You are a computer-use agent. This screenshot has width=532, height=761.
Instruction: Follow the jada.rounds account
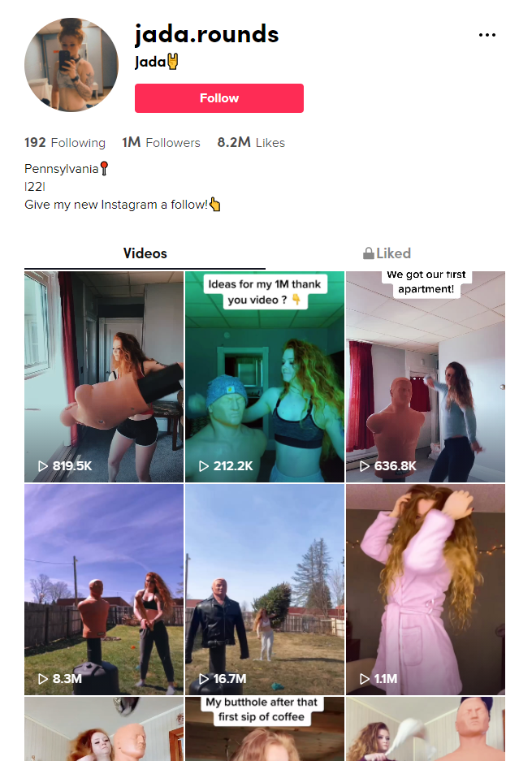coord(219,98)
